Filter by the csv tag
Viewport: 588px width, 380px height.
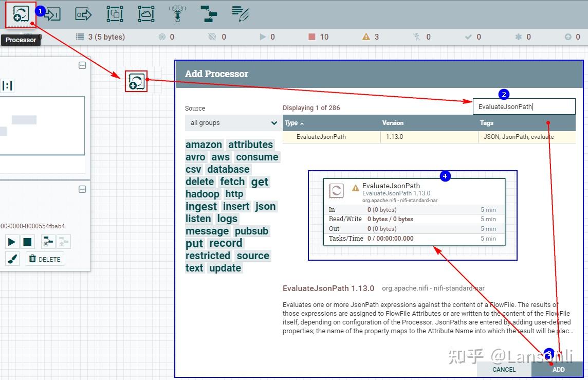tap(193, 170)
